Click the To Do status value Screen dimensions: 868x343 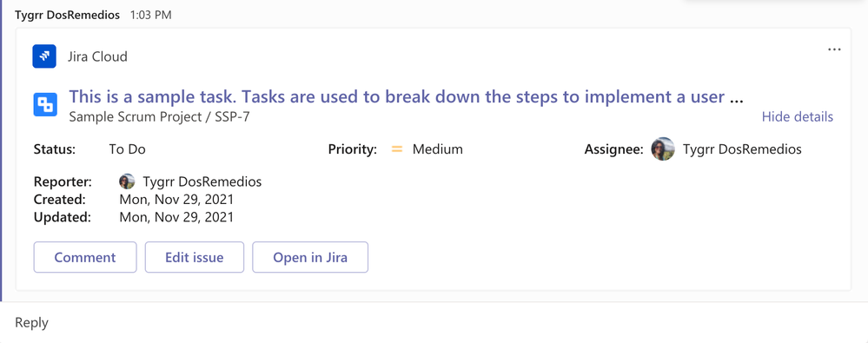pos(128,149)
